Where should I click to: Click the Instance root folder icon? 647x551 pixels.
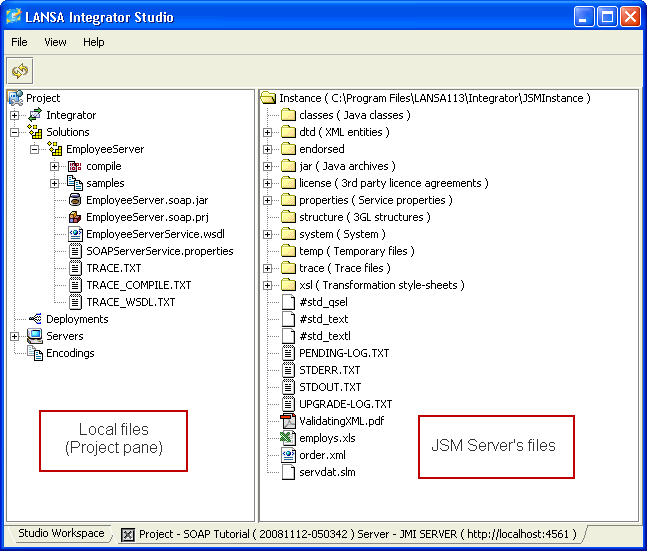268,98
